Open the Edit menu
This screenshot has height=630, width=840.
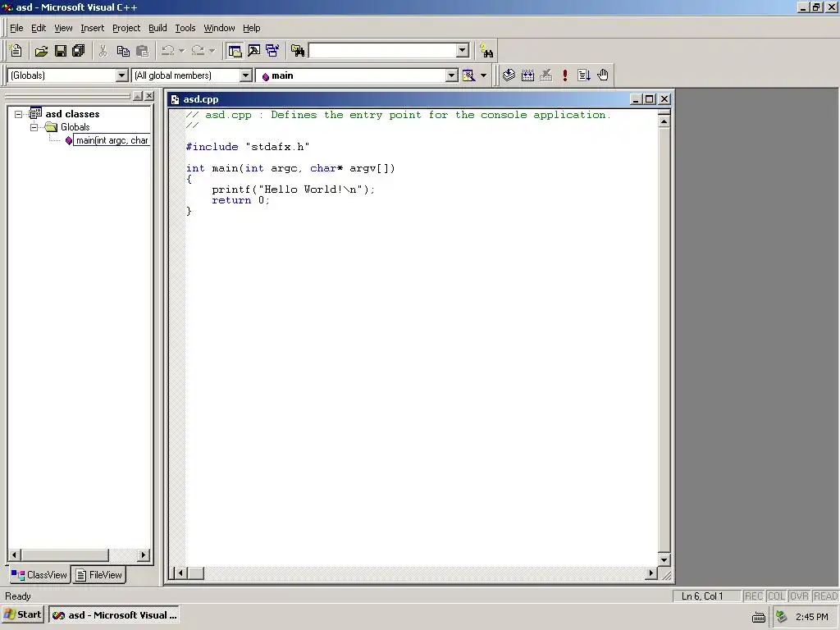coord(39,28)
